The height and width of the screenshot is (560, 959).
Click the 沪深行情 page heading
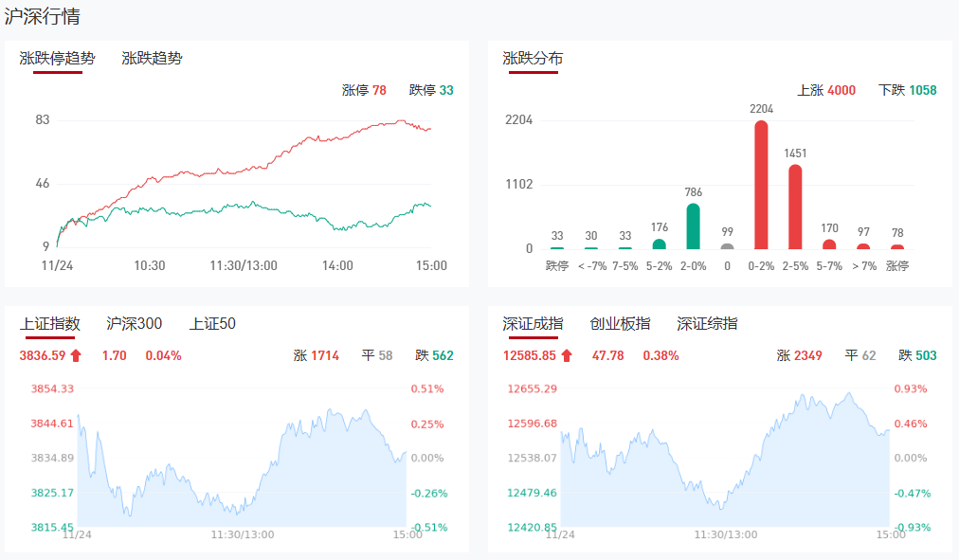(42, 16)
